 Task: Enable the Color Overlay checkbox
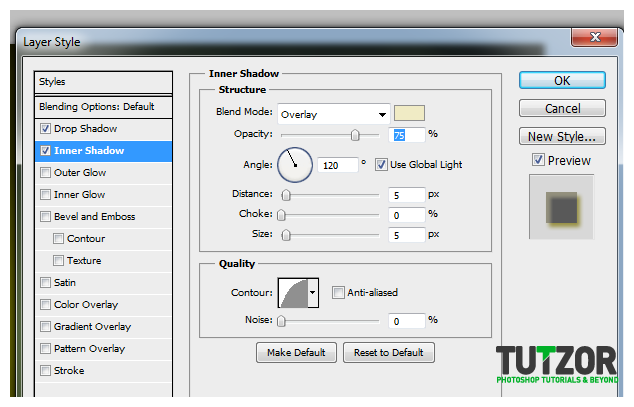click(x=46, y=305)
